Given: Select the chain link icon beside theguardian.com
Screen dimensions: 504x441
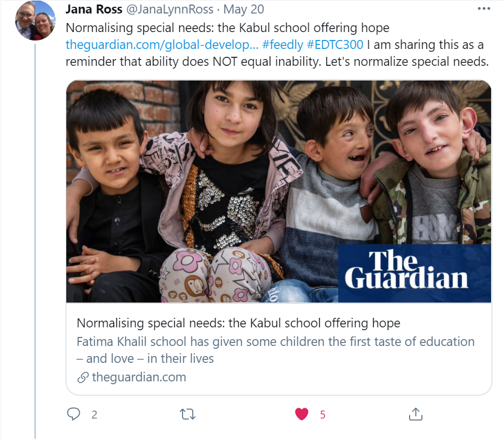Looking at the screenshot, I should point(83,377).
